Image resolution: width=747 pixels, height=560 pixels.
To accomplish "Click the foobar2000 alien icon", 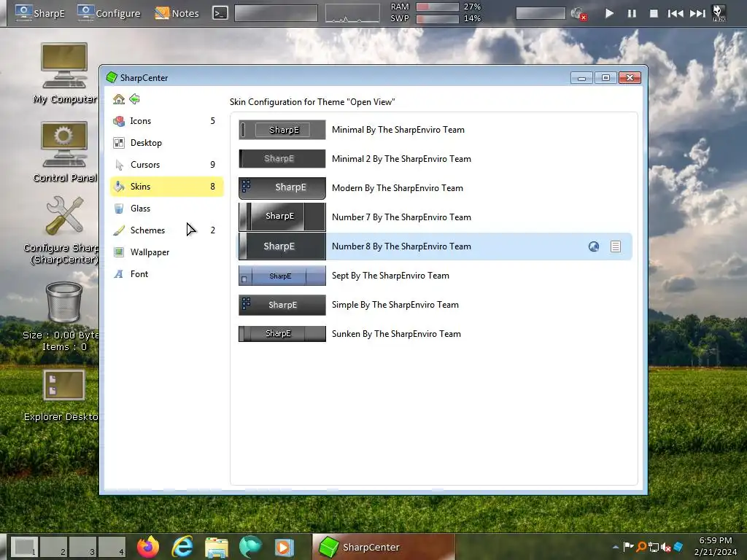I will (719, 13).
